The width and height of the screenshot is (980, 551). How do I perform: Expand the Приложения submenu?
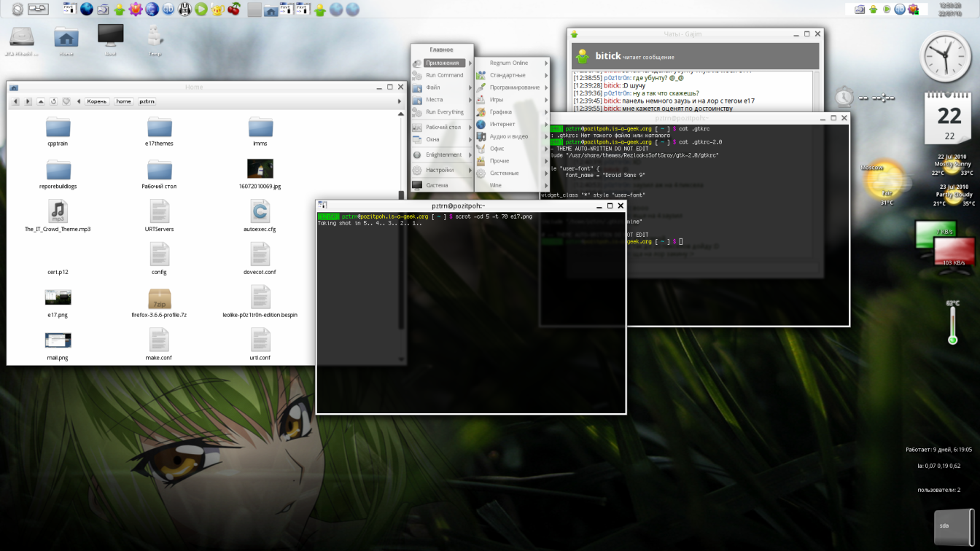coord(442,63)
